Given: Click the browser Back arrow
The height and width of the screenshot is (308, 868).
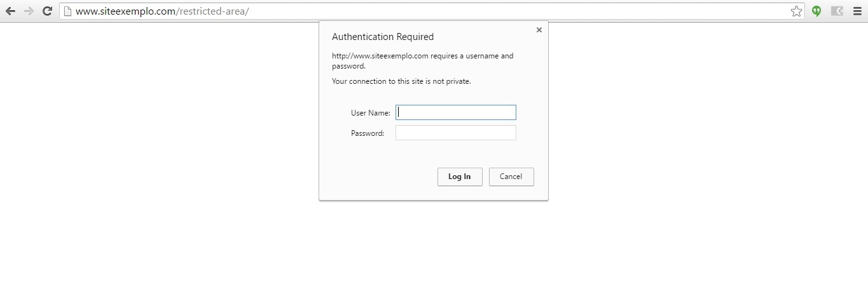Looking at the screenshot, I should (10, 11).
